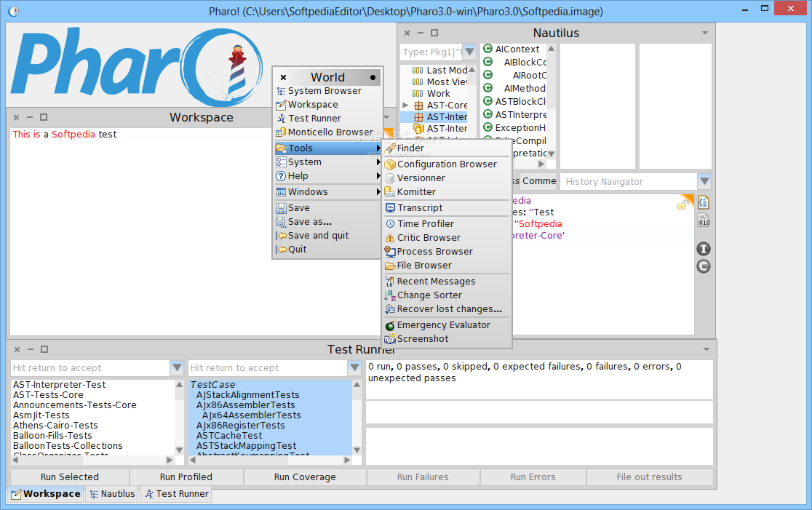This screenshot has width=812, height=510.
Task: Open Monticello Browser menu entry
Action: [328, 132]
